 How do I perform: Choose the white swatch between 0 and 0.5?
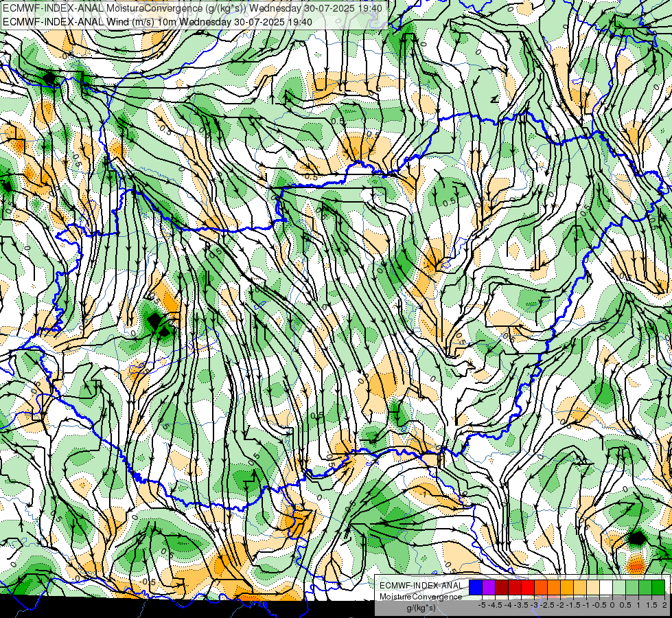click(x=606, y=588)
